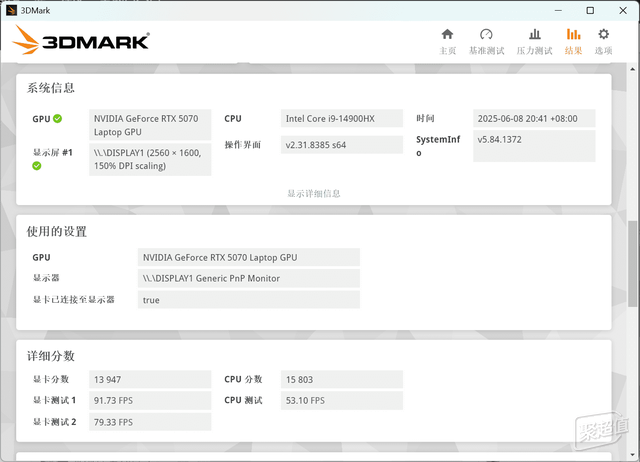Click the vertical scrollbar thumb
This screenshot has height=462, width=640.
coord(632,264)
